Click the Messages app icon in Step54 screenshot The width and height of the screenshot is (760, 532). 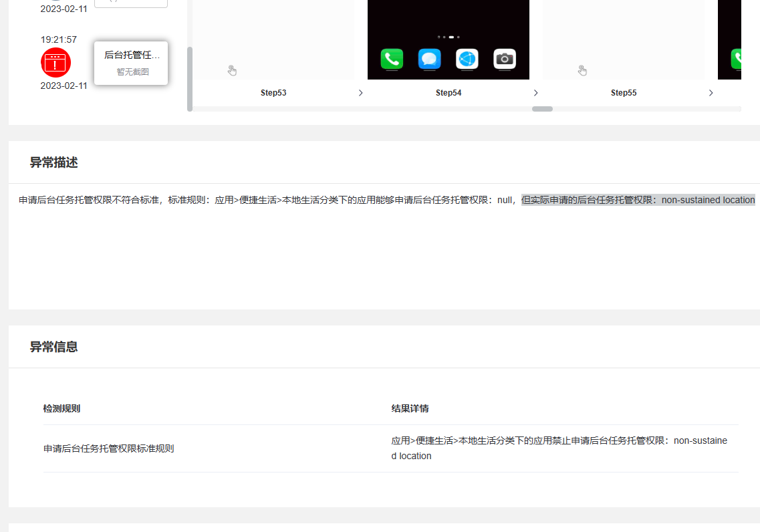(x=429, y=59)
